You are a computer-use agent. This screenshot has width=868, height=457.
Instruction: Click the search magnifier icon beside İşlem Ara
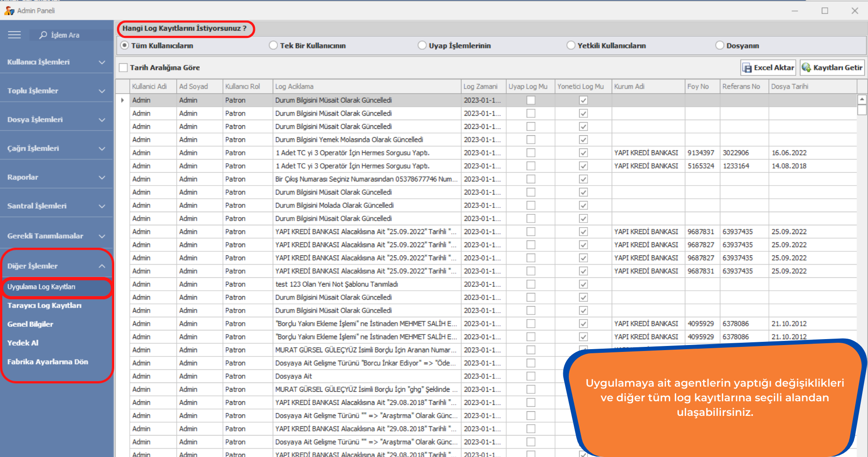(x=43, y=35)
